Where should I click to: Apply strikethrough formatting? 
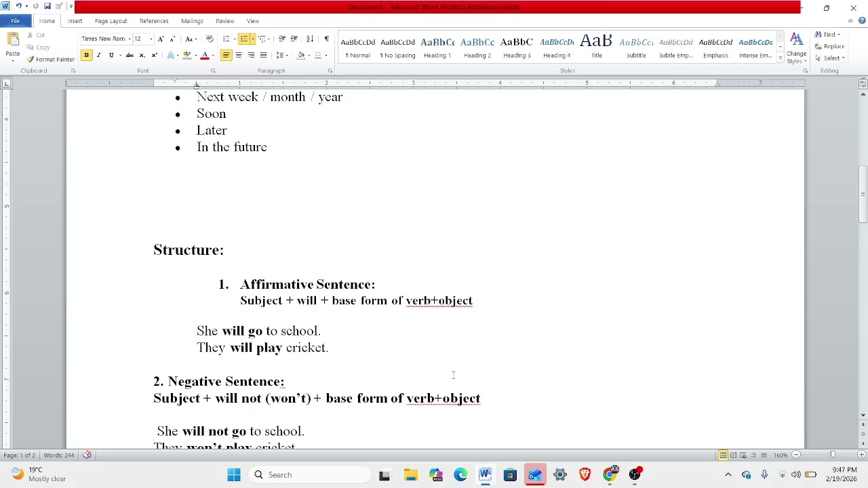(130, 55)
